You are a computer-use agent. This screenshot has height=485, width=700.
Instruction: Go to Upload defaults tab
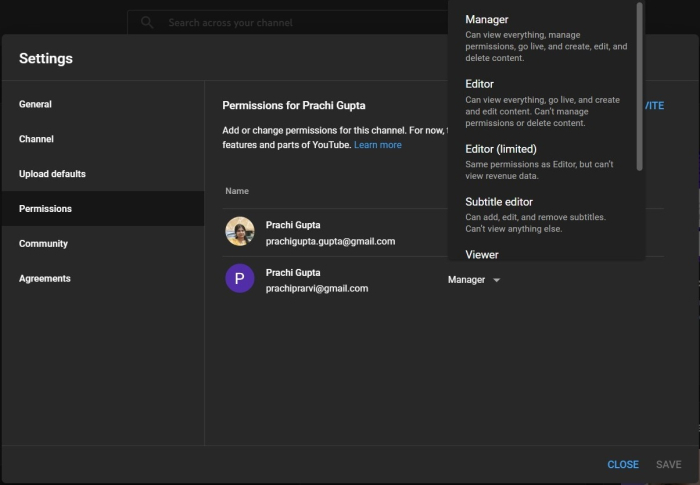52,174
